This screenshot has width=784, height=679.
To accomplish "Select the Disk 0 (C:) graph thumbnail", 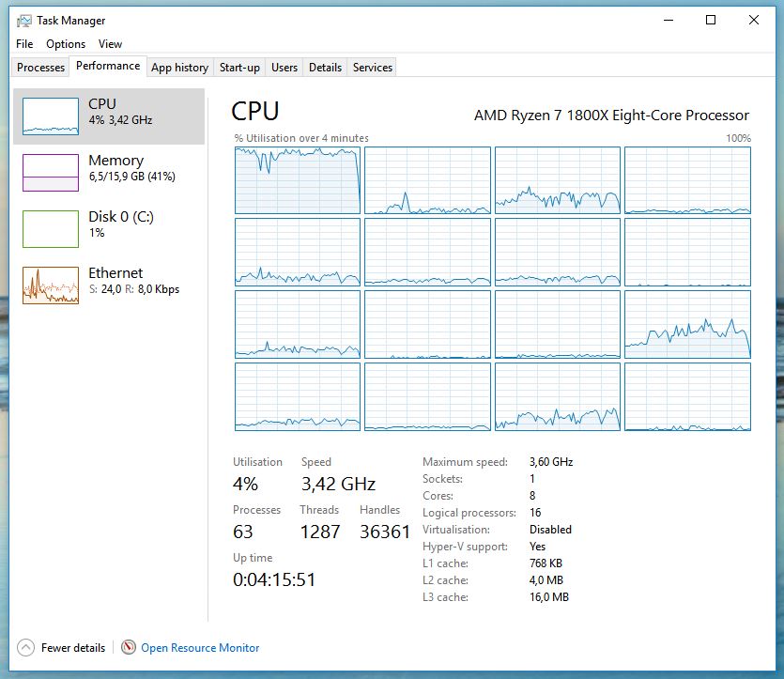I will (50, 228).
